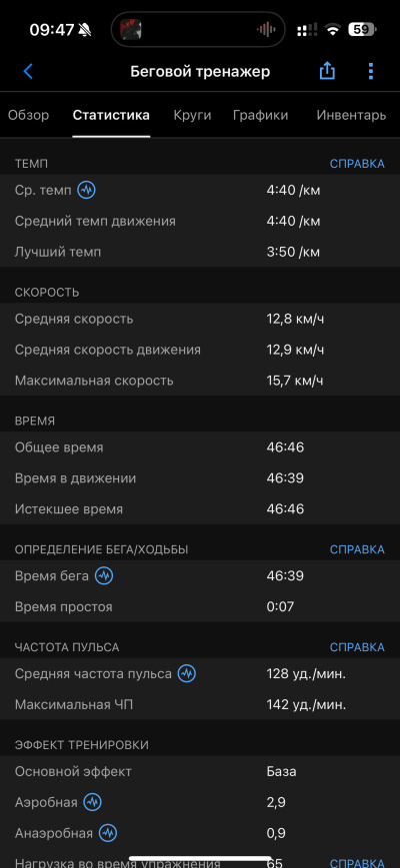Open the Графики tab
The height and width of the screenshot is (868, 400).
point(260,115)
